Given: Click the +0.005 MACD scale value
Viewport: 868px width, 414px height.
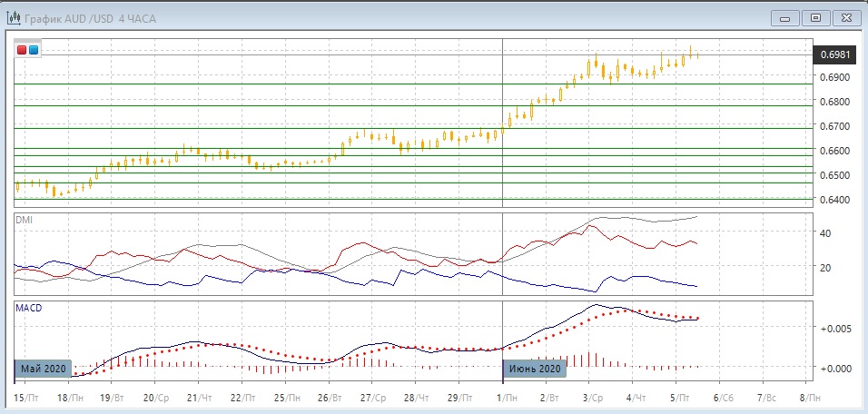Looking at the screenshot, I should point(834,329).
